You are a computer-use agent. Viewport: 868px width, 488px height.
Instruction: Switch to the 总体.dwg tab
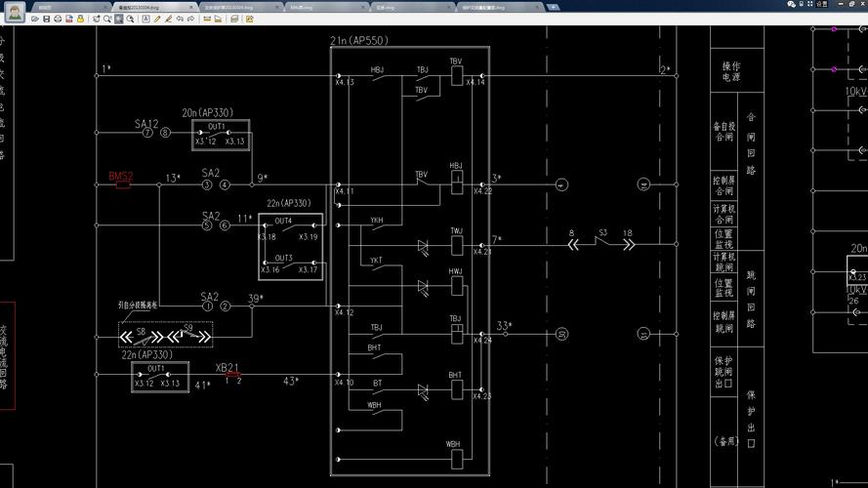385,7
